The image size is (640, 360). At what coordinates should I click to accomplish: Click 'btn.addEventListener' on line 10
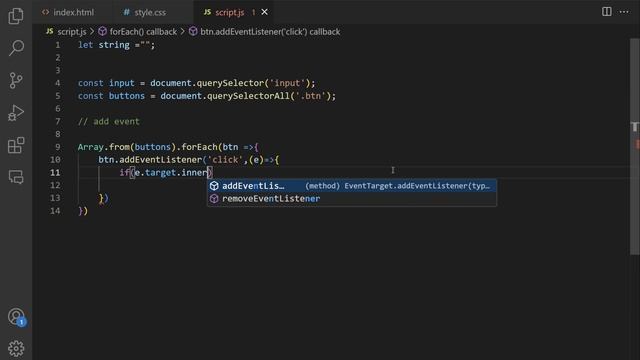point(150,160)
